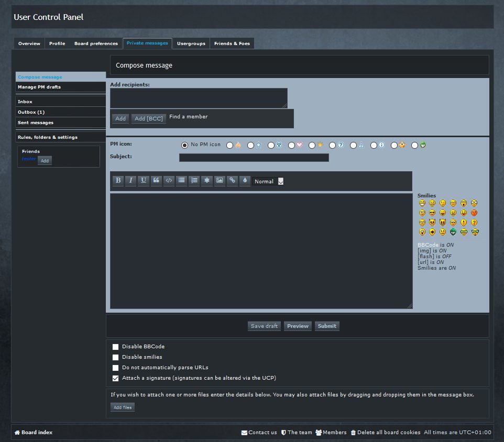The image size is (504, 442).
Task: Apply italic formatting in the editor
Action: [x=130, y=181]
